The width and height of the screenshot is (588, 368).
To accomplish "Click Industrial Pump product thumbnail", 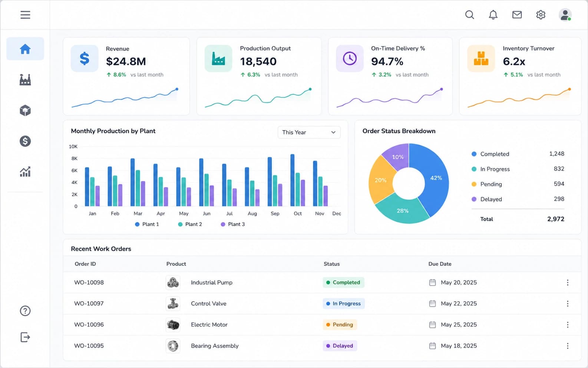I will [x=173, y=283].
